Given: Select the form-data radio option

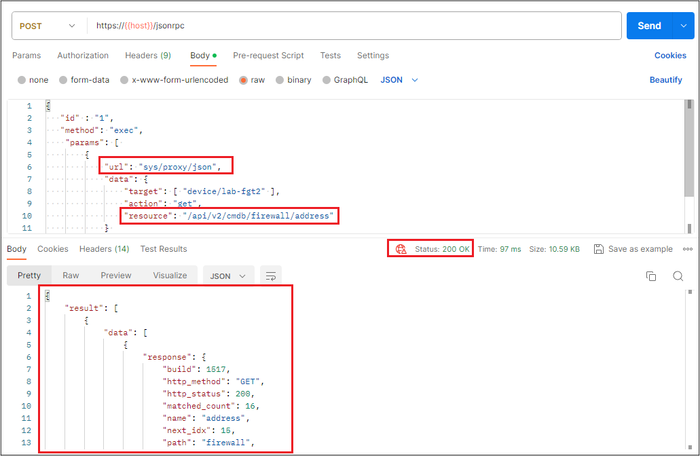Looking at the screenshot, I should [63, 80].
